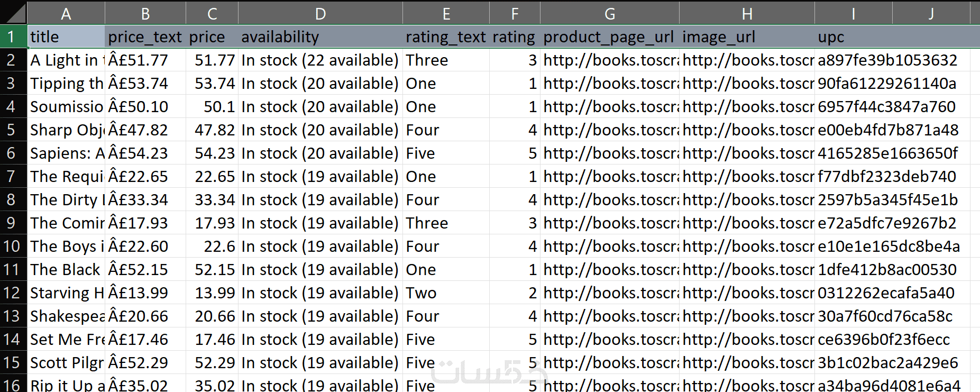Click the 'image_url' header cell

746,37
